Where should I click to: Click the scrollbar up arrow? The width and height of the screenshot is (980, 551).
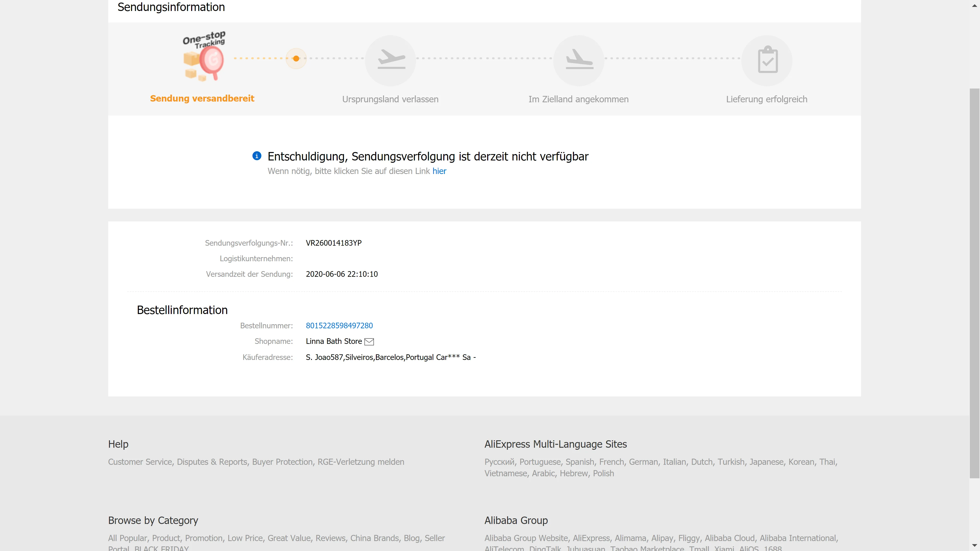[974, 5]
